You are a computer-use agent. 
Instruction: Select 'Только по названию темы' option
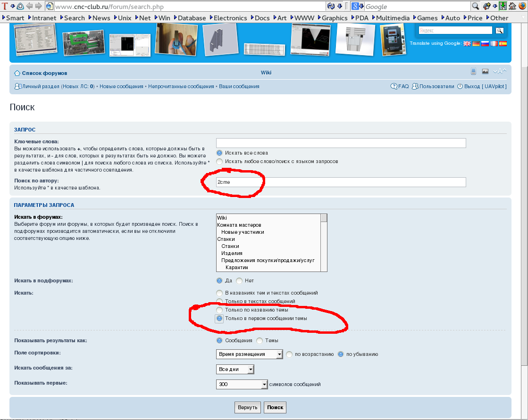[219, 310]
